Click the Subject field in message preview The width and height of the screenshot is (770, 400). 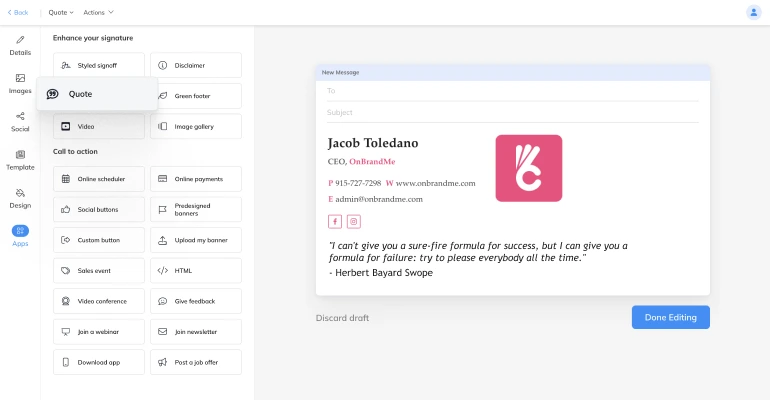(513, 112)
